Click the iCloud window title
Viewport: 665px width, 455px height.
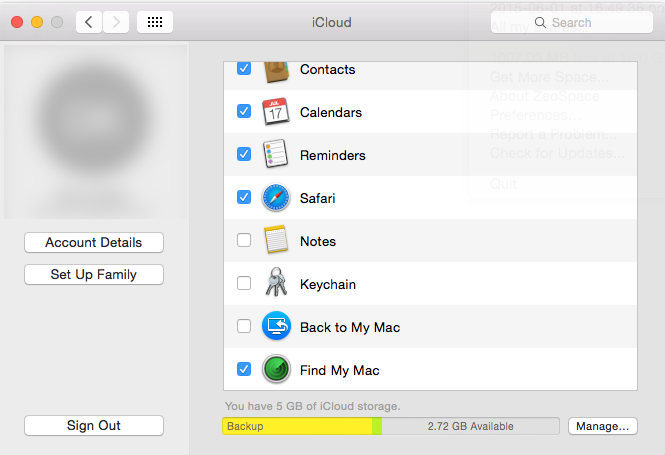pyautogui.click(x=332, y=22)
